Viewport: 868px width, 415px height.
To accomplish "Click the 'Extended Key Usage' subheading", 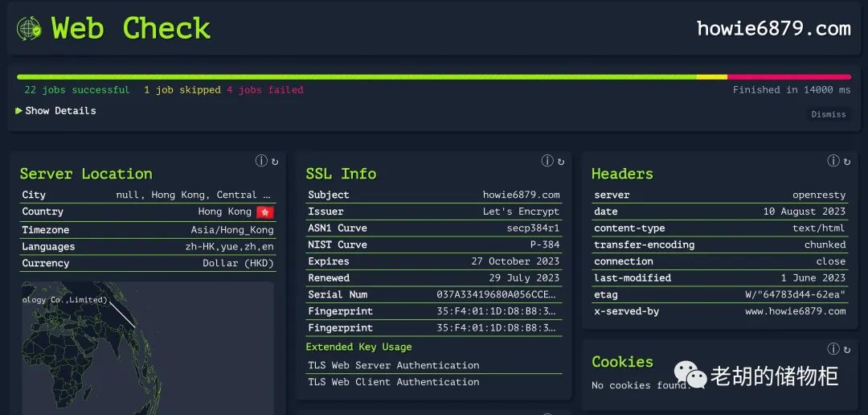I will (358, 347).
